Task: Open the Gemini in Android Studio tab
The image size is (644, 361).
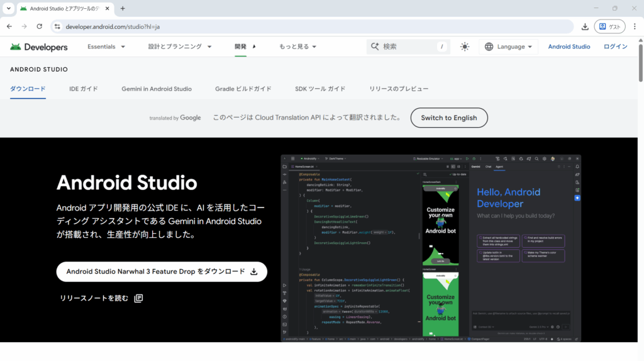Action: [157, 89]
